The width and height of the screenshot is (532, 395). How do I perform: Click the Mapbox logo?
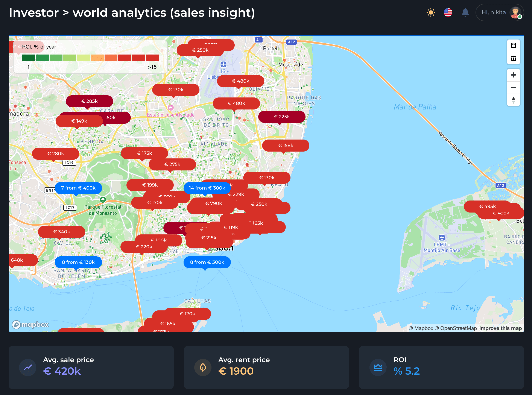(30, 324)
